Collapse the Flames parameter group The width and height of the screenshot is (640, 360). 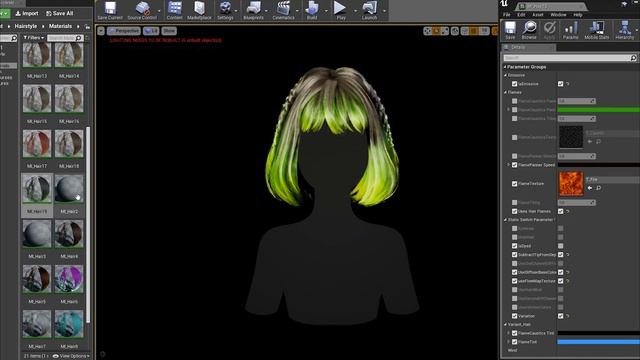click(x=506, y=93)
